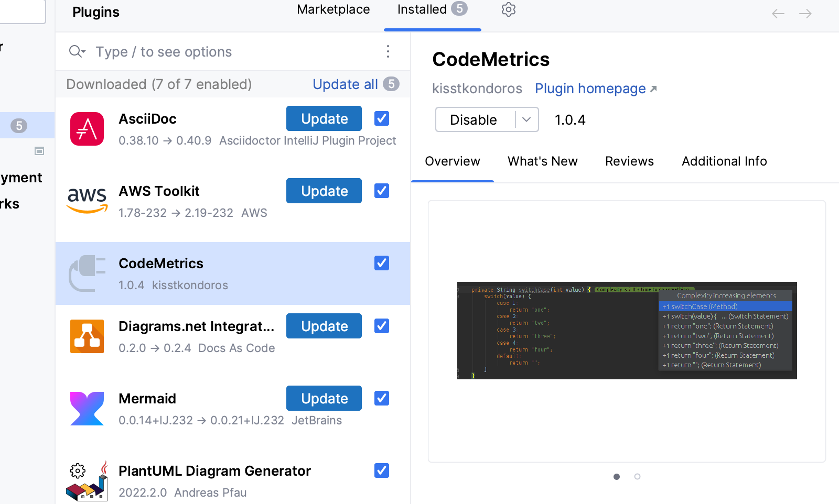Click the Downloaded (7 of 7 enabled) header
Image resolution: width=839 pixels, height=504 pixels.
point(159,84)
